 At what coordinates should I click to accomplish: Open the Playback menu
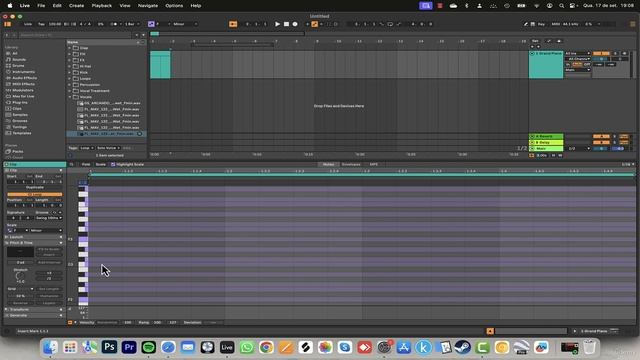[x=102, y=6]
